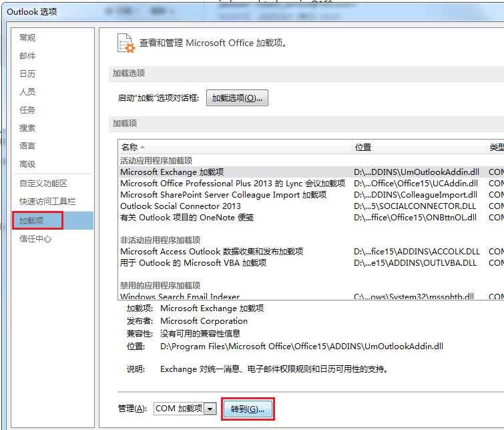Click the full UmOutlookAddin.dll path text

pyautogui.click(x=302, y=347)
